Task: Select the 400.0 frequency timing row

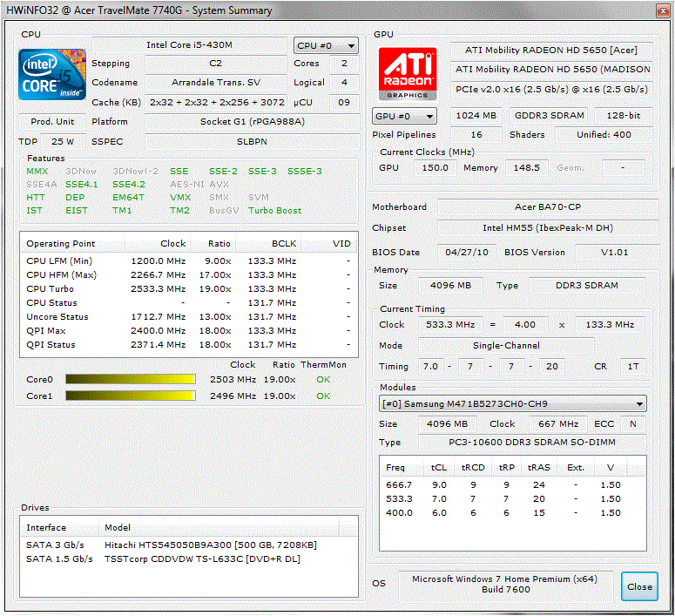Action: pos(512,512)
